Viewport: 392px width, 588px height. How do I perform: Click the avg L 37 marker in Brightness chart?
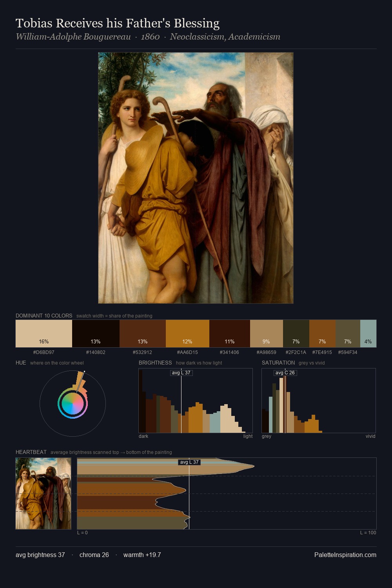181,373
